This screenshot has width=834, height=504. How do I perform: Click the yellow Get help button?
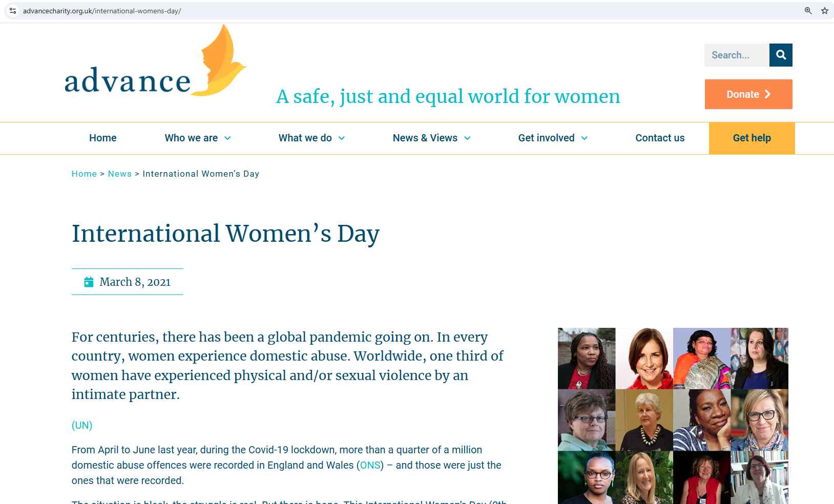tap(752, 138)
